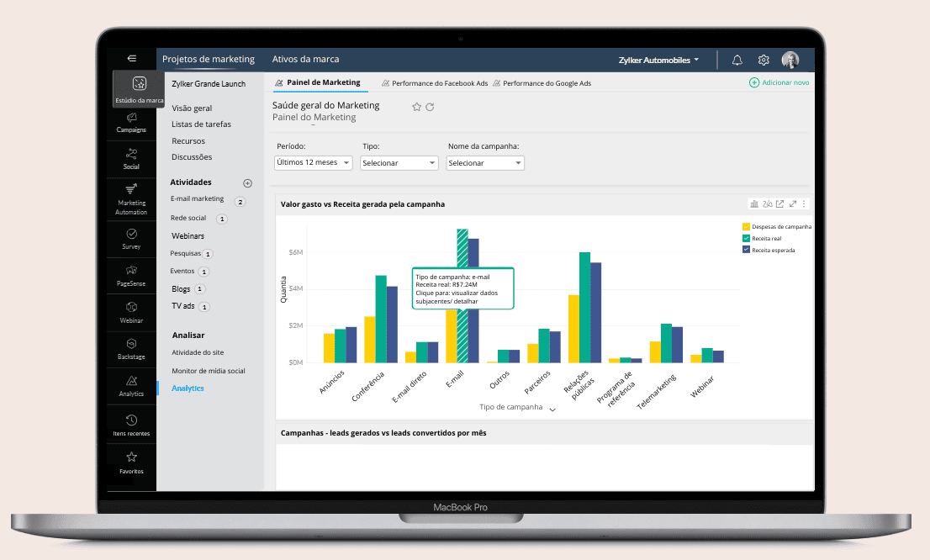Open the Analytics module in dark sidebar
Image resolution: width=930 pixels, height=560 pixels.
(x=131, y=386)
